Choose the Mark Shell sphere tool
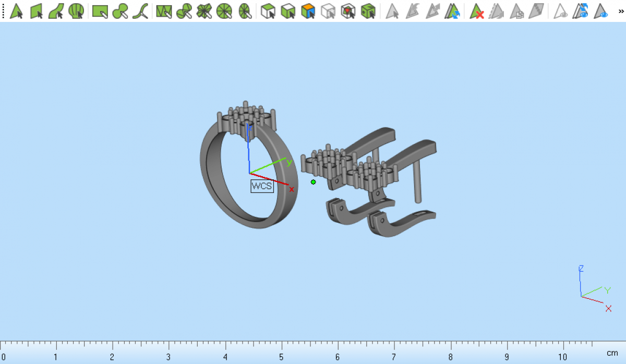Viewport: 626px width, 364px height. click(x=76, y=11)
